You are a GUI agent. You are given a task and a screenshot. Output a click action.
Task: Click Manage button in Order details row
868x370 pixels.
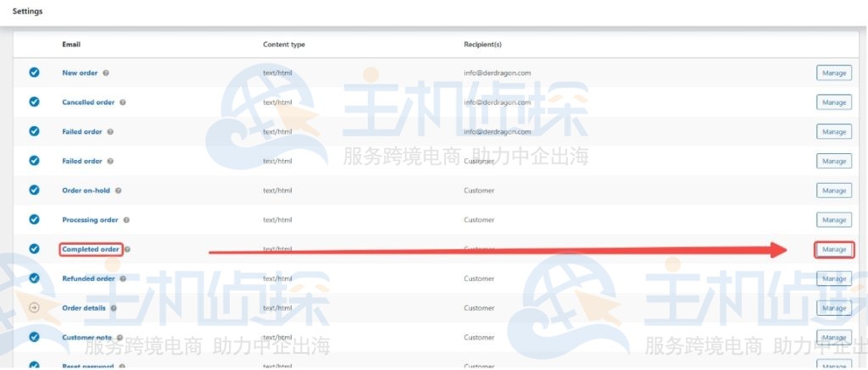pos(834,308)
